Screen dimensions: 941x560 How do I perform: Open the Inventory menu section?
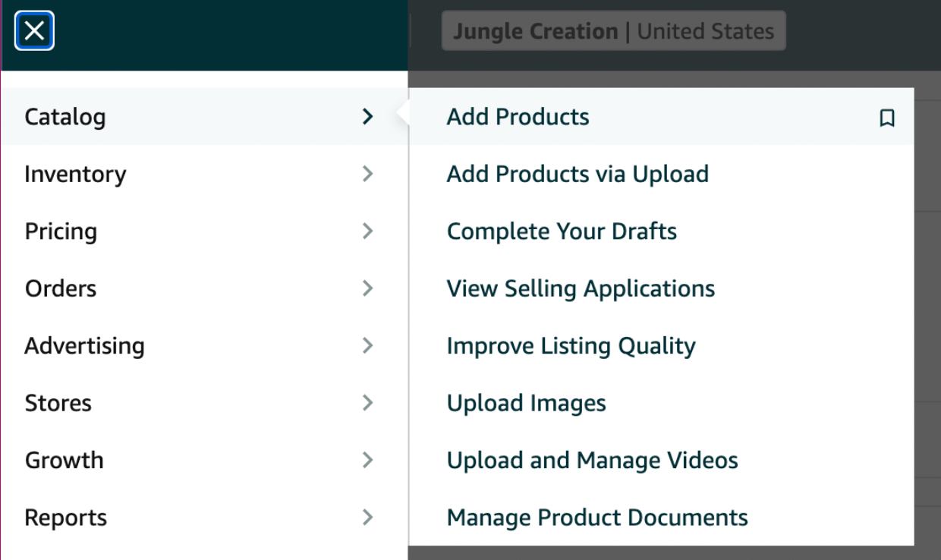pyautogui.click(x=204, y=174)
